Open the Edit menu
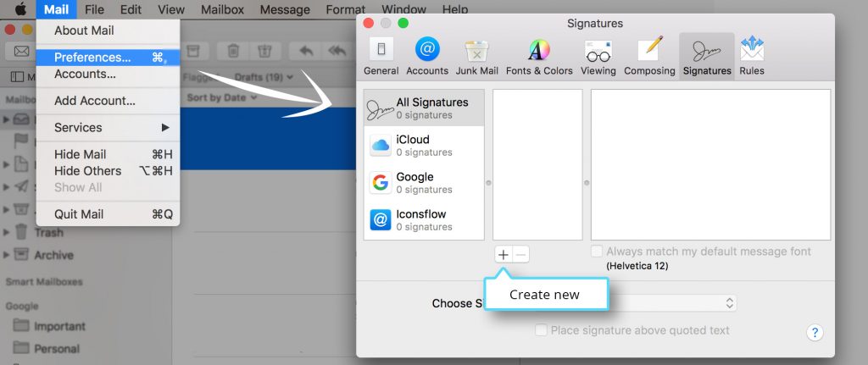The width and height of the screenshot is (868, 365). point(131,9)
